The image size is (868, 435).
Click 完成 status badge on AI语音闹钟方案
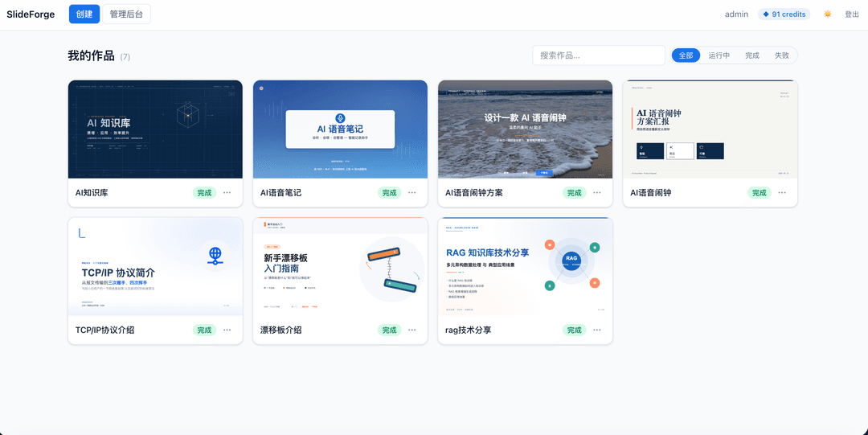click(574, 193)
